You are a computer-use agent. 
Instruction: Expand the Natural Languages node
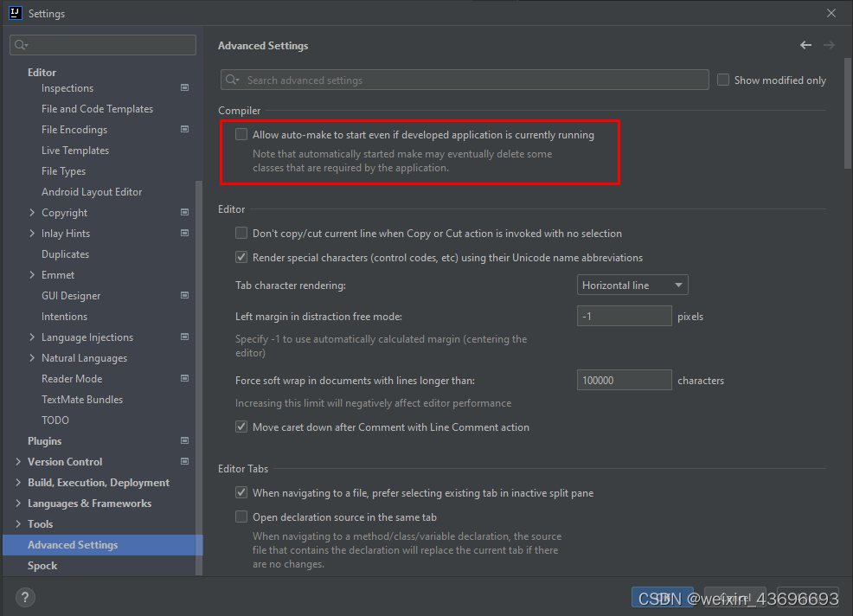click(31, 357)
